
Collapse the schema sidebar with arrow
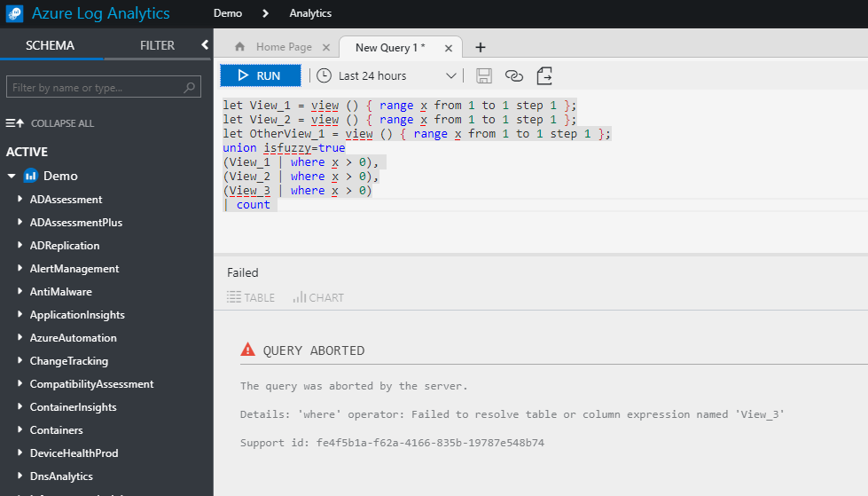[204, 45]
